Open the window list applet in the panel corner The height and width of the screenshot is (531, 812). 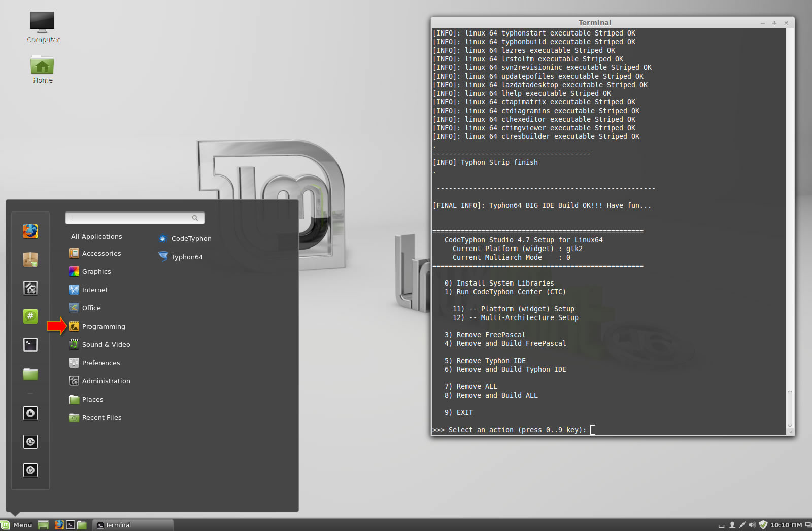point(808,525)
